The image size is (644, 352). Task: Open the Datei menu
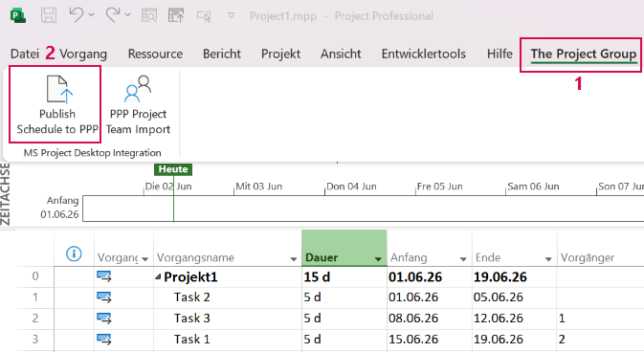25,54
